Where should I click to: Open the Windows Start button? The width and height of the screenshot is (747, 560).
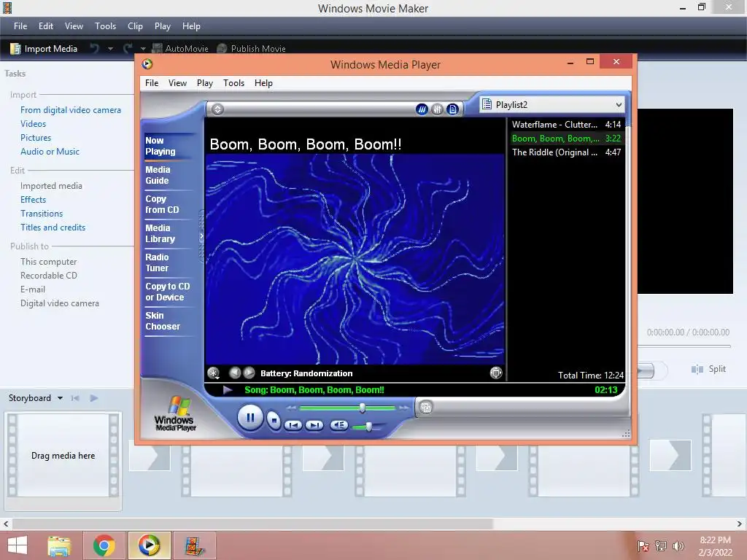click(18, 545)
